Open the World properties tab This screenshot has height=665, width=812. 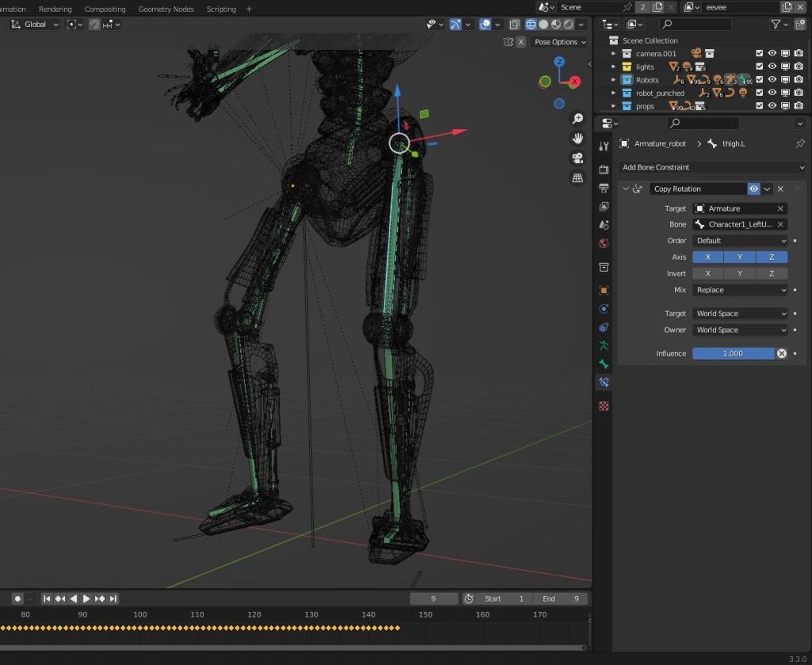coord(603,243)
